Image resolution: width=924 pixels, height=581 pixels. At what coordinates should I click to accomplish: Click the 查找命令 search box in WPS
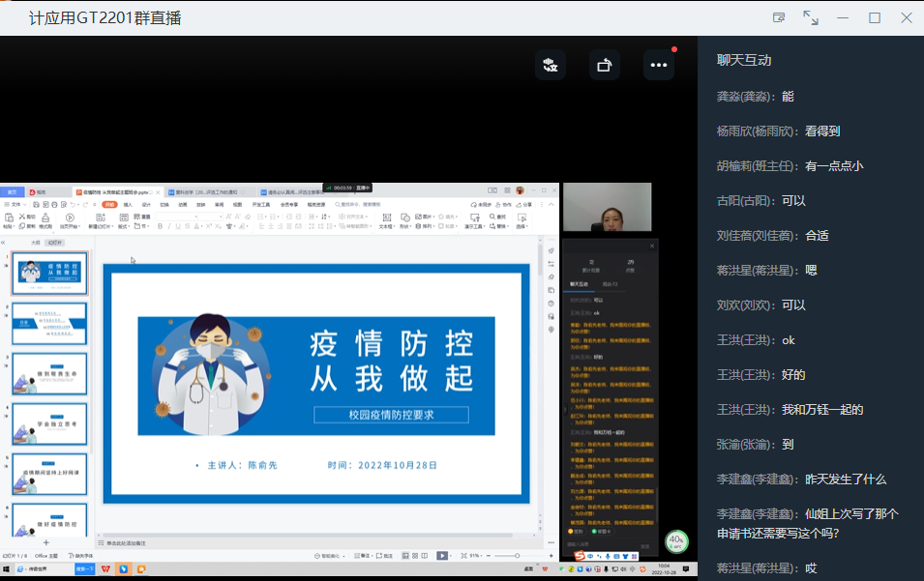coord(358,204)
